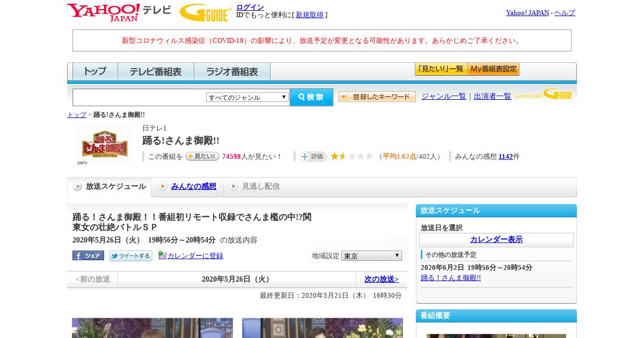Open the June 2 踊る！さんま御殿!! schedule link
Screen dimensions: 644x338
(x=451, y=277)
